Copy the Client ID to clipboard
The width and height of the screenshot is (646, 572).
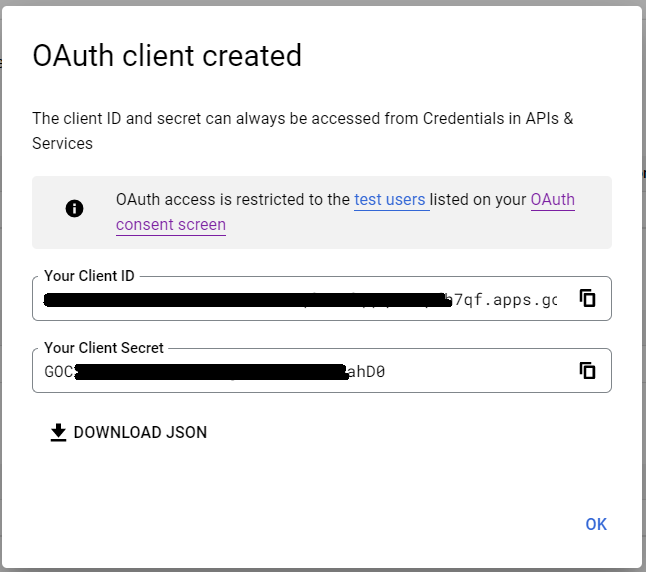[588, 298]
